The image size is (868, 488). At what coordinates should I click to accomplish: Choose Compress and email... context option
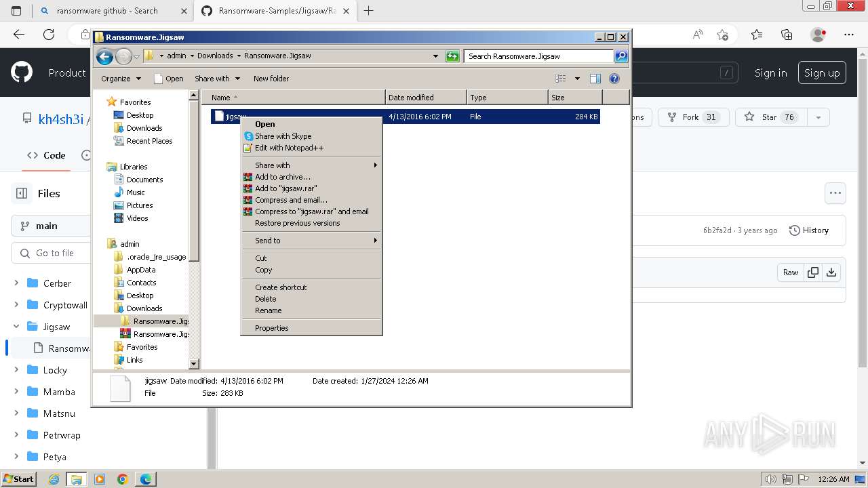pyautogui.click(x=312, y=200)
